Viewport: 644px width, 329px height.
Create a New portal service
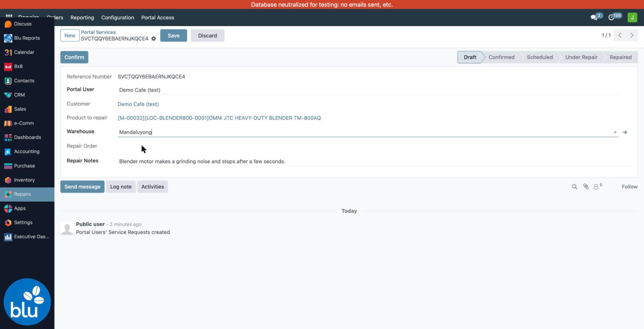pos(70,35)
